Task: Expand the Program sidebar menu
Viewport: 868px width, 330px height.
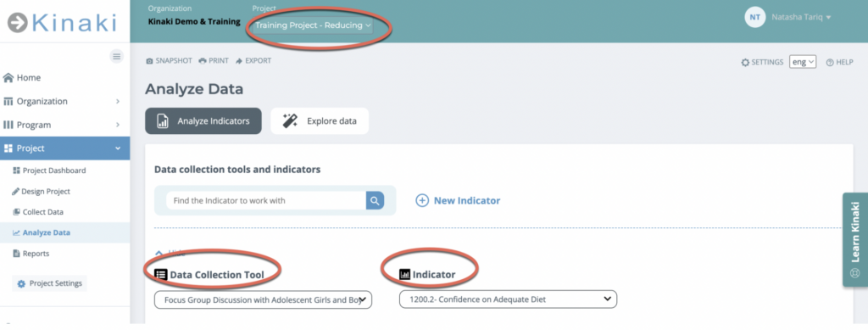Action: pyautogui.click(x=64, y=126)
